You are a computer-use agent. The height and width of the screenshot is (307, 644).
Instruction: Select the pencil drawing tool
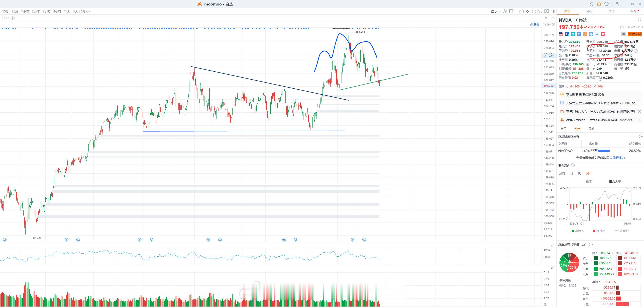pos(528,11)
